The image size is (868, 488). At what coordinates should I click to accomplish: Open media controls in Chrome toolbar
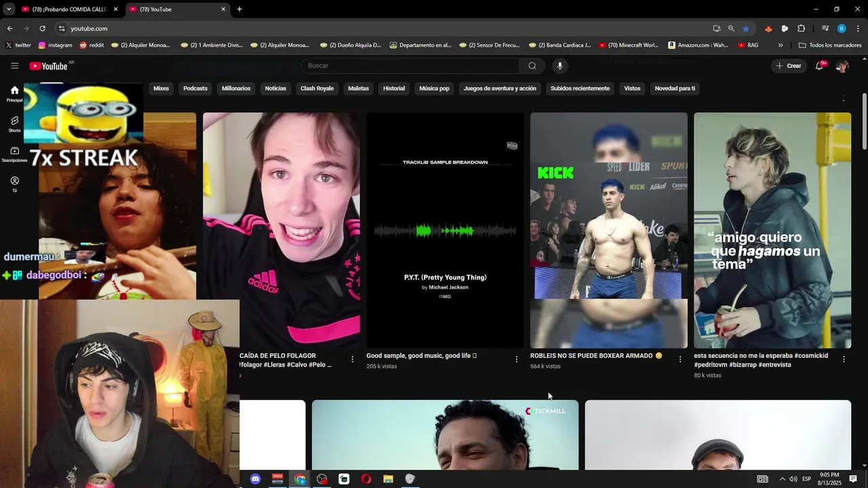[825, 28]
